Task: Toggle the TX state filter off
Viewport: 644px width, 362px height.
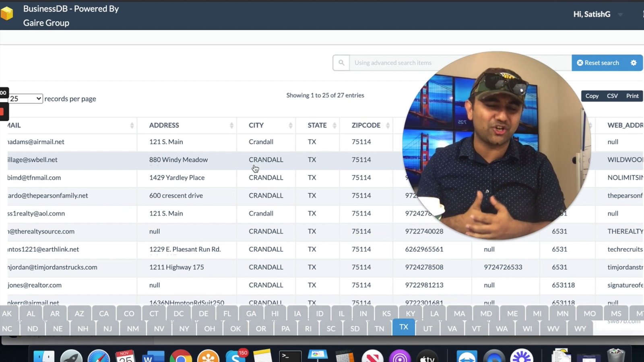Action: click(x=404, y=327)
